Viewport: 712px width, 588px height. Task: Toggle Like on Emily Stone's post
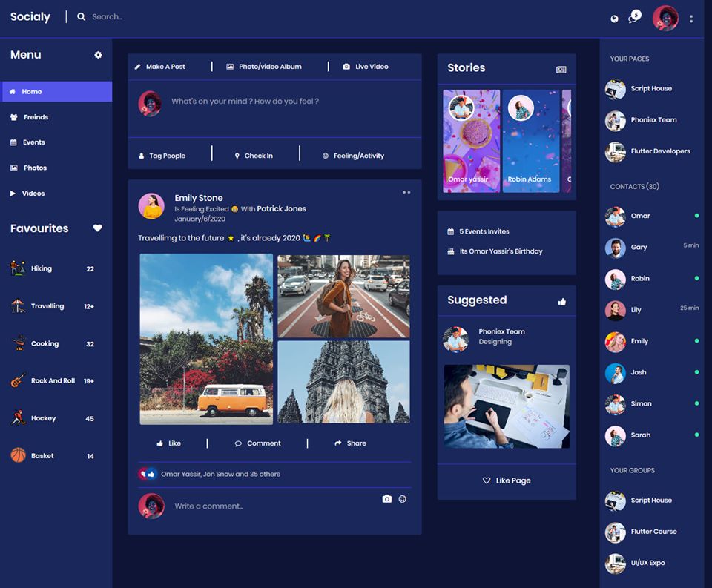point(169,443)
